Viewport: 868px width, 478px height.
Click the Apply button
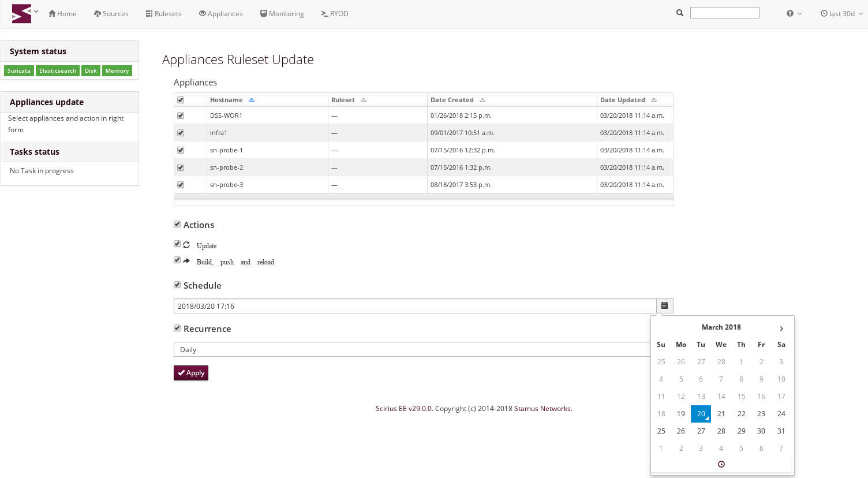[x=191, y=373]
